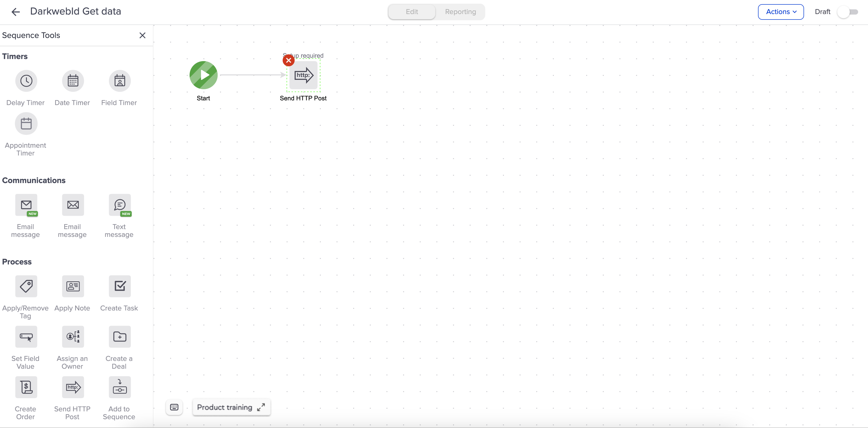Click the Start node on canvas
The height and width of the screenshot is (428, 868).
pos(204,75)
